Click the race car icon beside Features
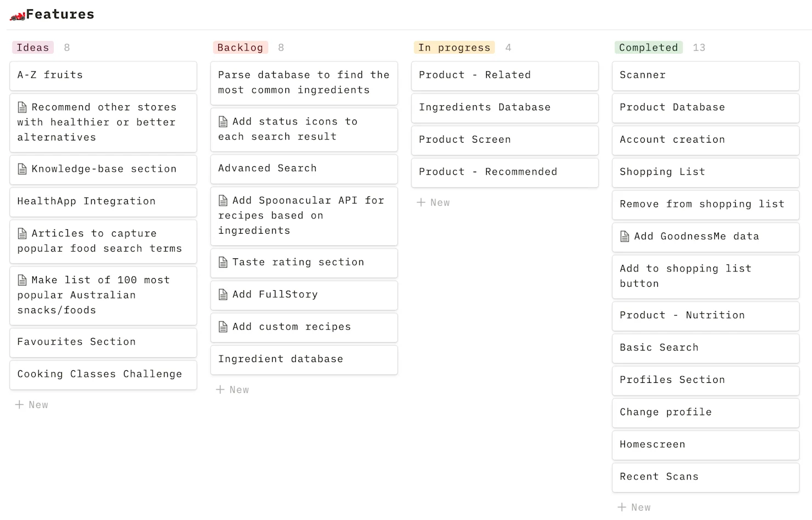812x520 pixels. click(x=18, y=15)
